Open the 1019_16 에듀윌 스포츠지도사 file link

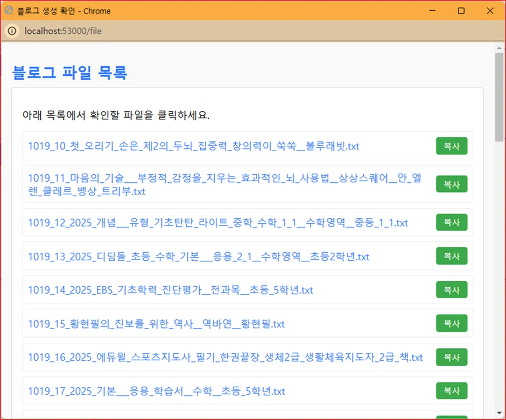coord(226,357)
